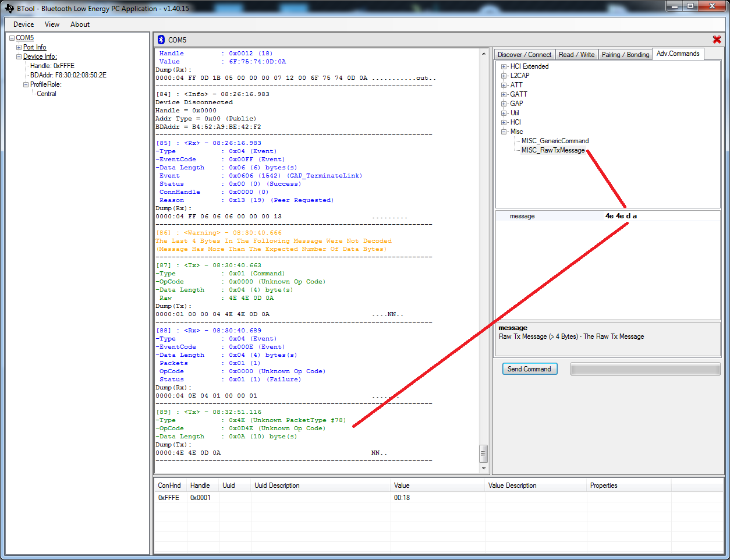
Task: Click the message value field 4e 4e d a
Action: [662, 216]
